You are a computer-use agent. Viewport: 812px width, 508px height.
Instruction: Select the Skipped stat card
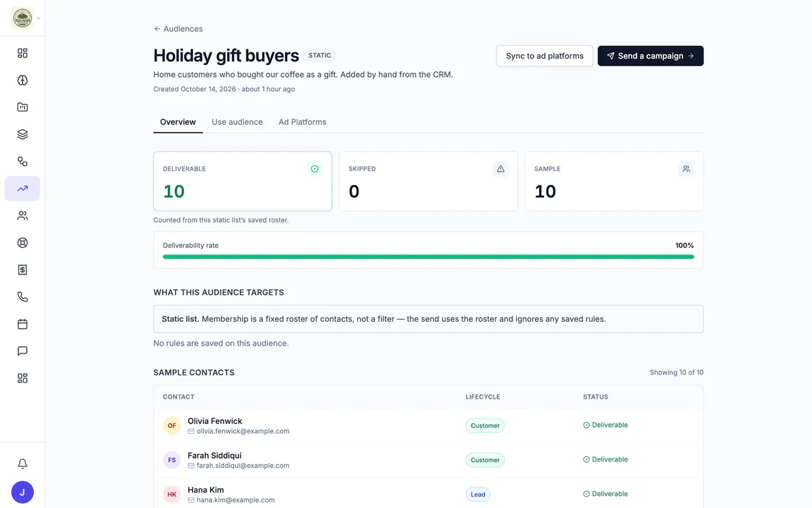tap(429, 181)
